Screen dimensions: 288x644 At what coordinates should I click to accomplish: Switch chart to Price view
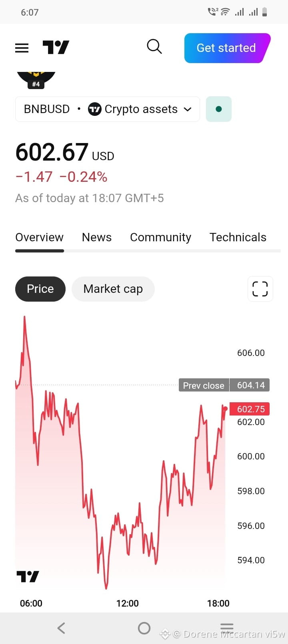click(x=40, y=289)
